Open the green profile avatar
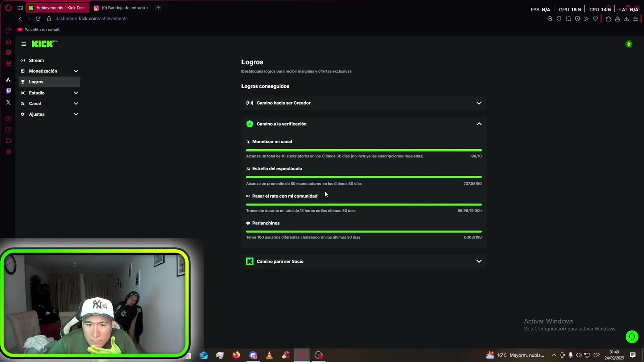 click(x=629, y=44)
